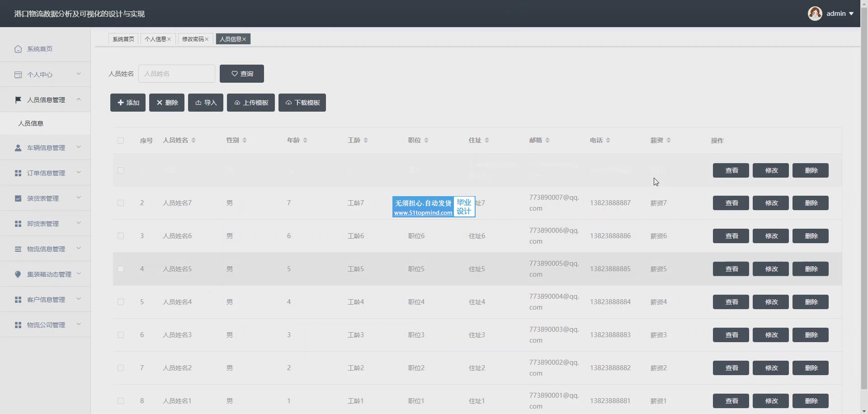This screenshot has width=868, height=414.
Task: Click the 下载模板 button
Action: click(x=302, y=103)
